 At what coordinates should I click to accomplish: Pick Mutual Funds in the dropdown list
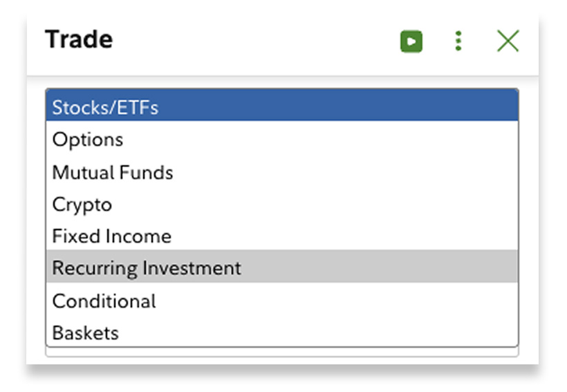coord(281,171)
